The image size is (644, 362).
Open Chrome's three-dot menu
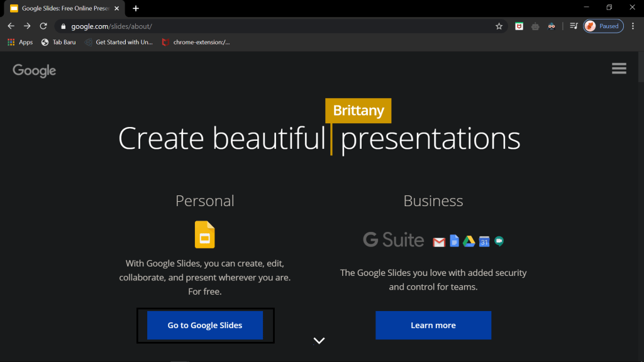633,26
